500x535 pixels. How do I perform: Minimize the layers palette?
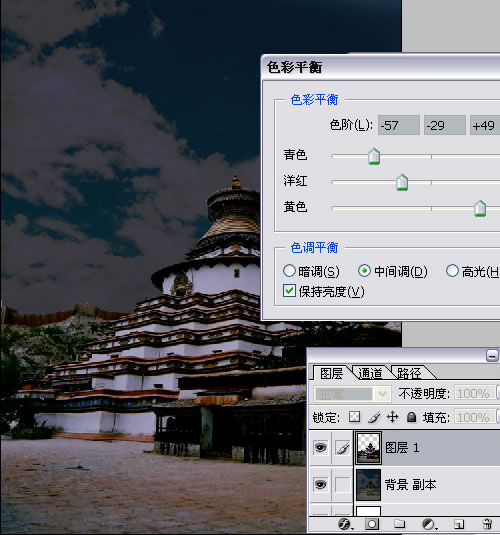point(492,356)
